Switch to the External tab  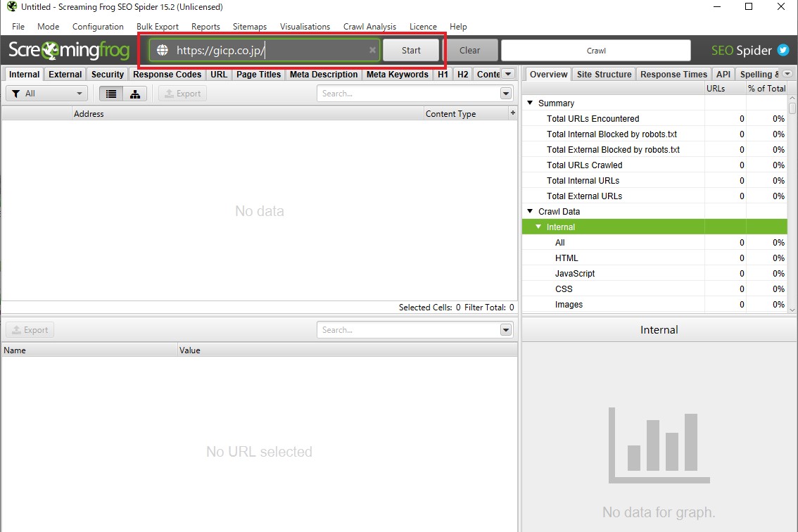pos(65,75)
